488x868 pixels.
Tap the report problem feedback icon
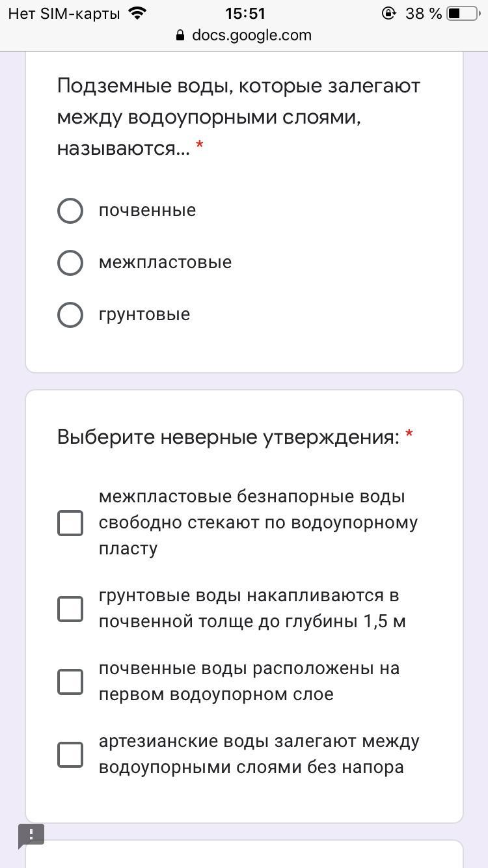tap(31, 835)
